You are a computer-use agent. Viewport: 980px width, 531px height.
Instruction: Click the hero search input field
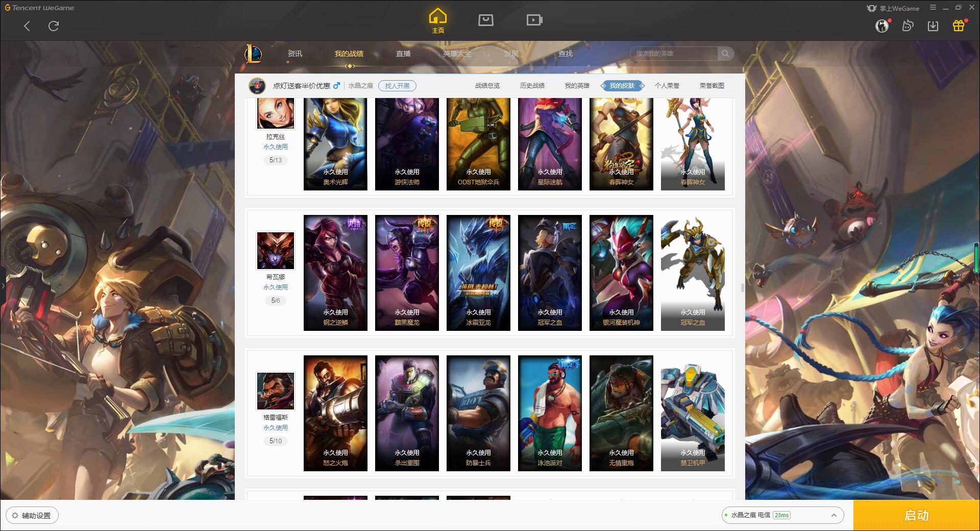[675, 54]
